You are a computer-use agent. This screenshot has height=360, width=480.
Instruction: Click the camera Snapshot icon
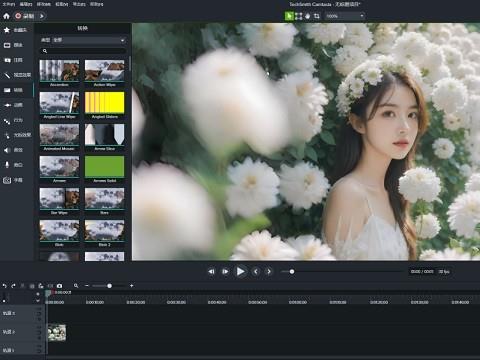[x=59, y=286]
